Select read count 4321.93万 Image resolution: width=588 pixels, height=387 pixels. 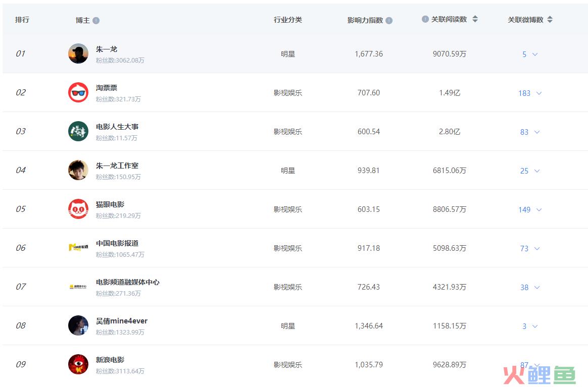coord(449,287)
